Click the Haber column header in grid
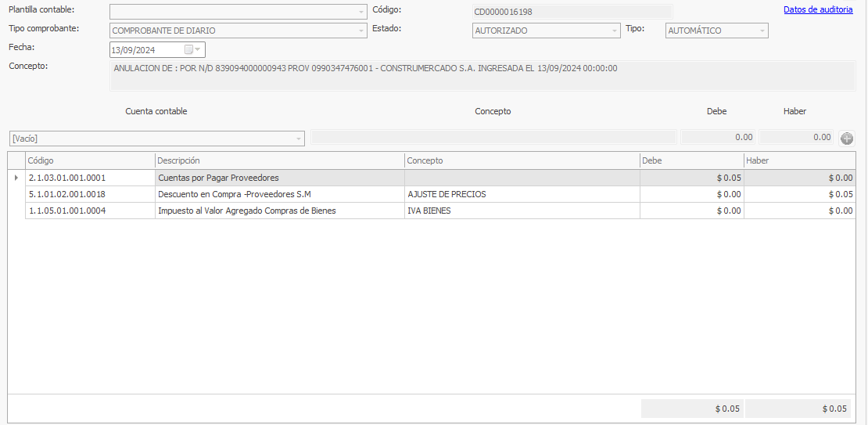Screen dimensions: 868x425 click(798, 160)
